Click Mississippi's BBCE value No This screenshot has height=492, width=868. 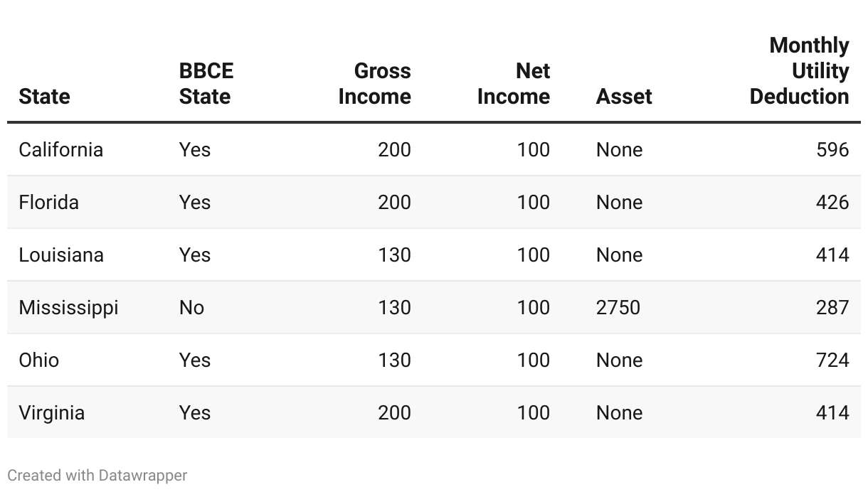coord(191,308)
